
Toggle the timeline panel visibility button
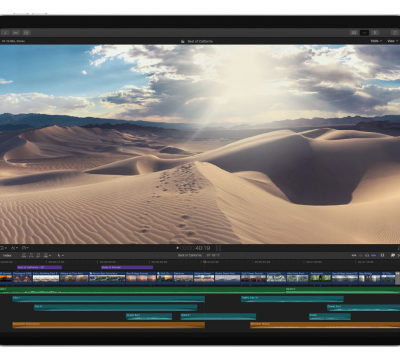pyautogui.click(x=365, y=33)
